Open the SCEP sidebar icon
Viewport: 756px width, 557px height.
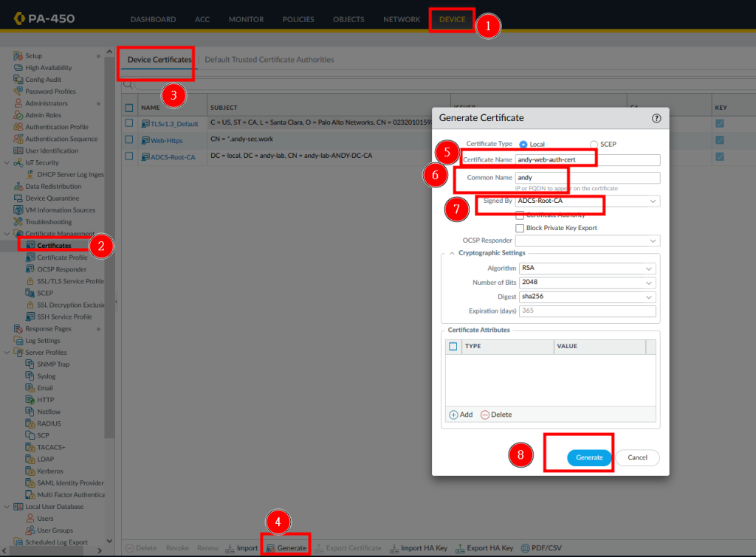click(x=30, y=293)
